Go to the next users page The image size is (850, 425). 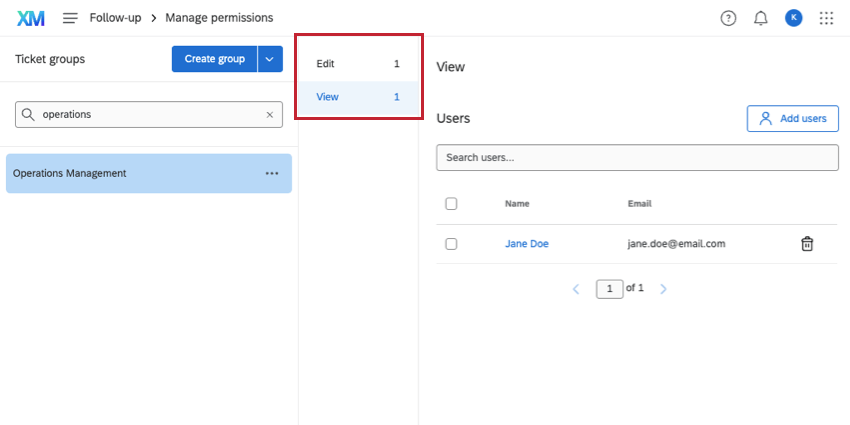point(663,289)
